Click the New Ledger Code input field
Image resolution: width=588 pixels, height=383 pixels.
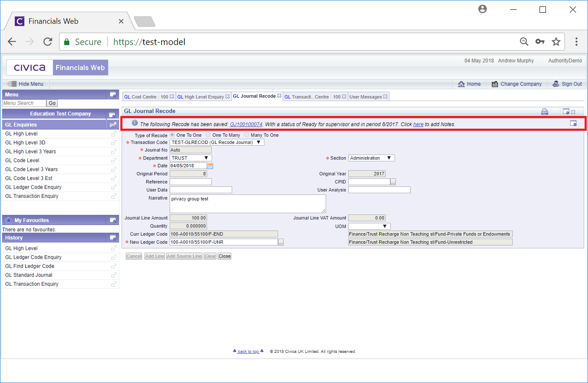pyautogui.click(x=224, y=242)
